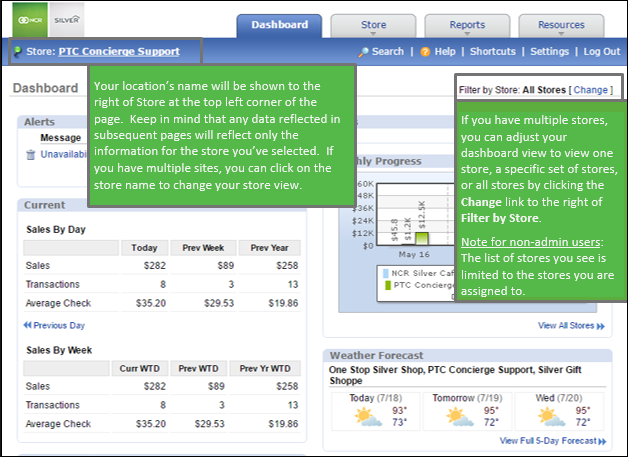Delete alert using the trash icon

[x=30, y=155]
